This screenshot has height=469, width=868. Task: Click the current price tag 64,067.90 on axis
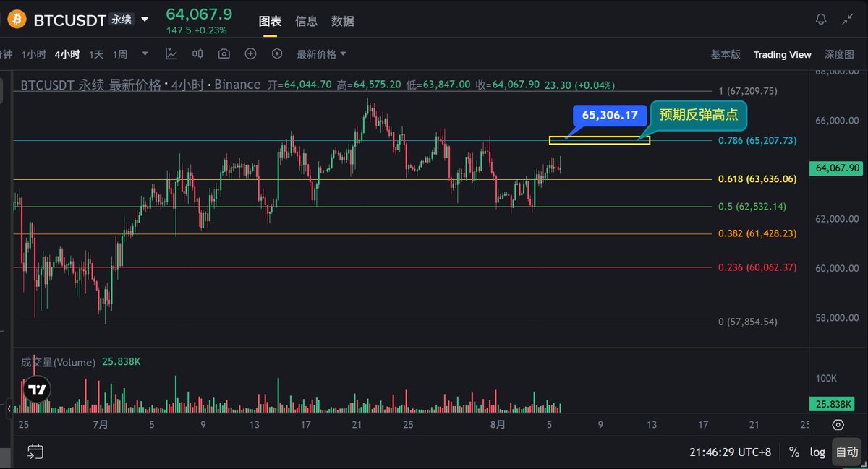(x=838, y=168)
